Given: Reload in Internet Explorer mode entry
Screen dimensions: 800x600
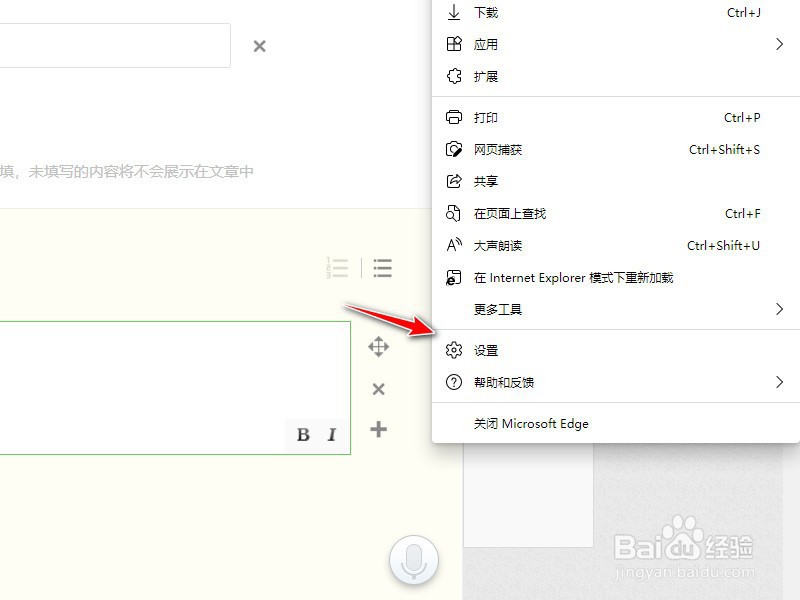Looking at the screenshot, I should (615, 278).
